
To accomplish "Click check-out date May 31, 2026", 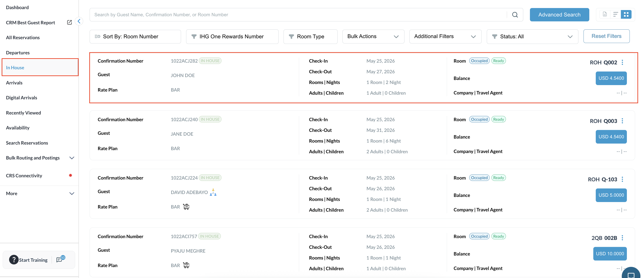I will (380, 130).
